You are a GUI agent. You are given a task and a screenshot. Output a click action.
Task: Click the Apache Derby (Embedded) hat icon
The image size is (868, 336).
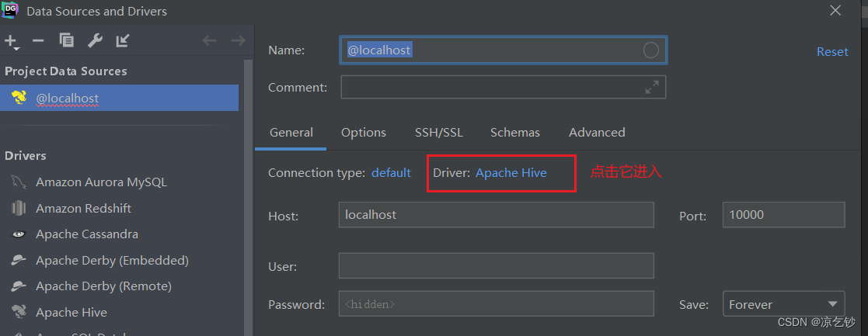click(x=19, y=260)
